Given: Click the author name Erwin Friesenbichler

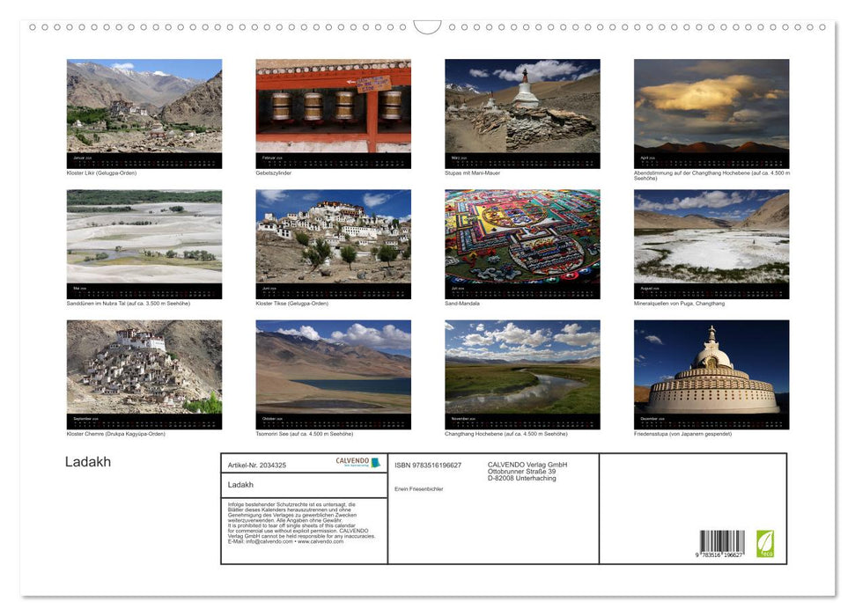Looking at the screenshot, I should 418,488.
